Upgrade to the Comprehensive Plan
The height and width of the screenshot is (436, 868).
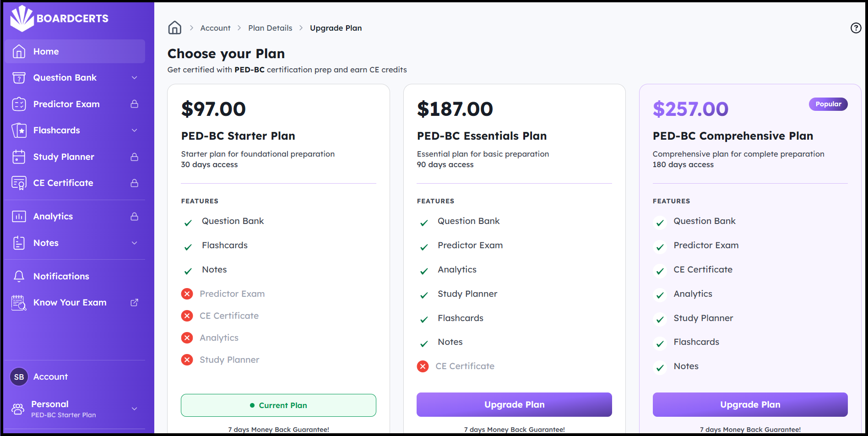coord(750,404)
